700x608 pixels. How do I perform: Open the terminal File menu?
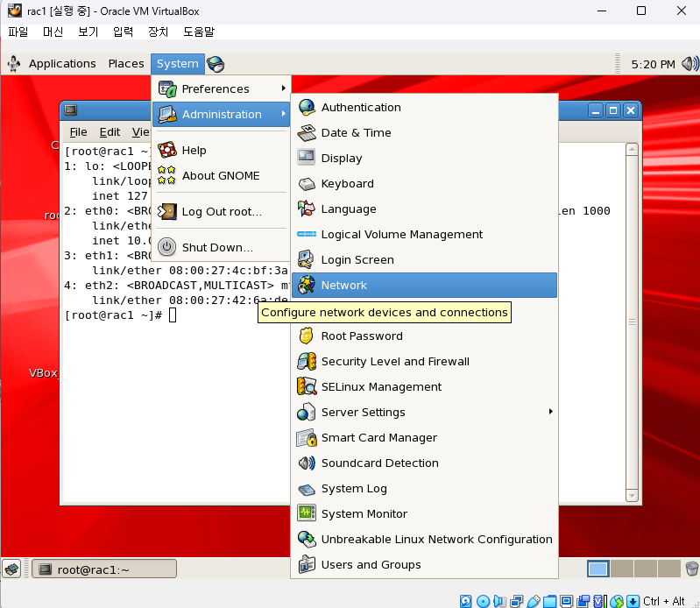tap(78, 132)
